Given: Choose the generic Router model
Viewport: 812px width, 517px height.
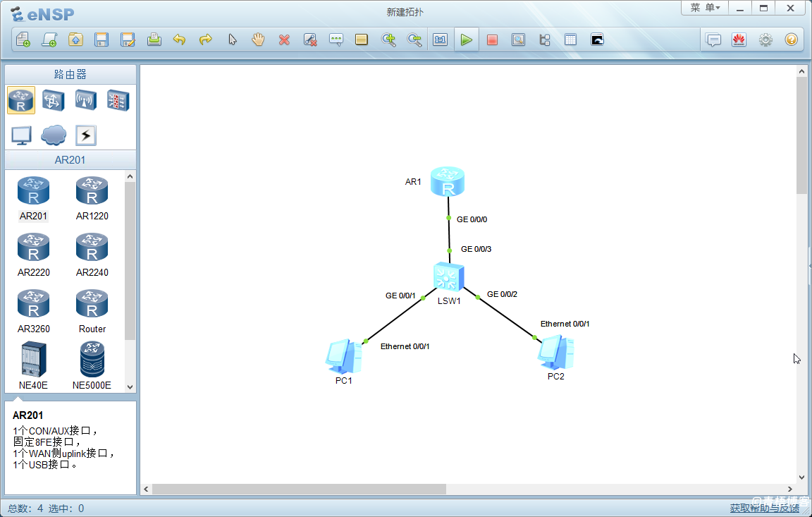Looking at the screenshot, I should [92, 312].
